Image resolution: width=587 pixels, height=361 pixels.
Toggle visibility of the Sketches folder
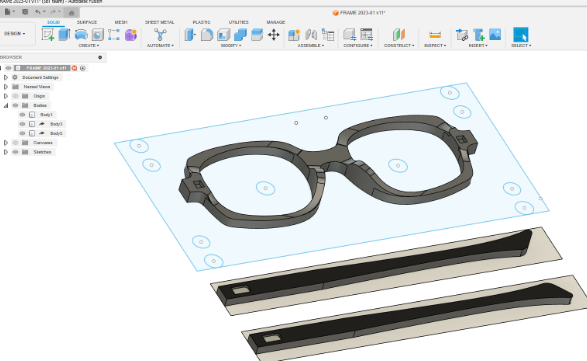[15, 152]
